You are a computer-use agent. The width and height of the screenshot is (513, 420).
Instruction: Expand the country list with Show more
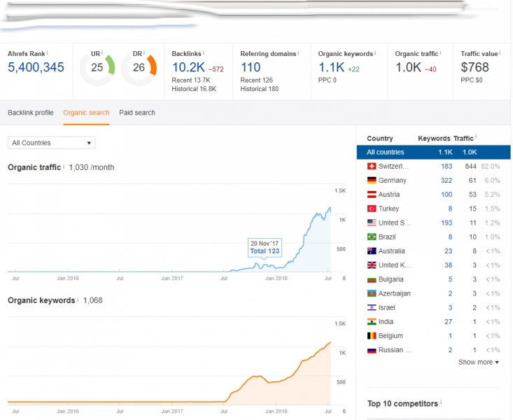[x=478, y=362]
